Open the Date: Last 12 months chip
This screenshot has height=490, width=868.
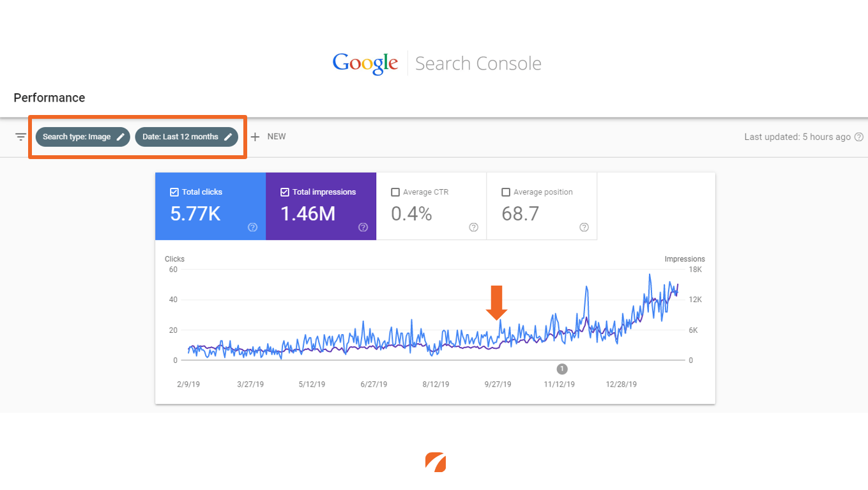pyautogui.click(x=187, y=137)
